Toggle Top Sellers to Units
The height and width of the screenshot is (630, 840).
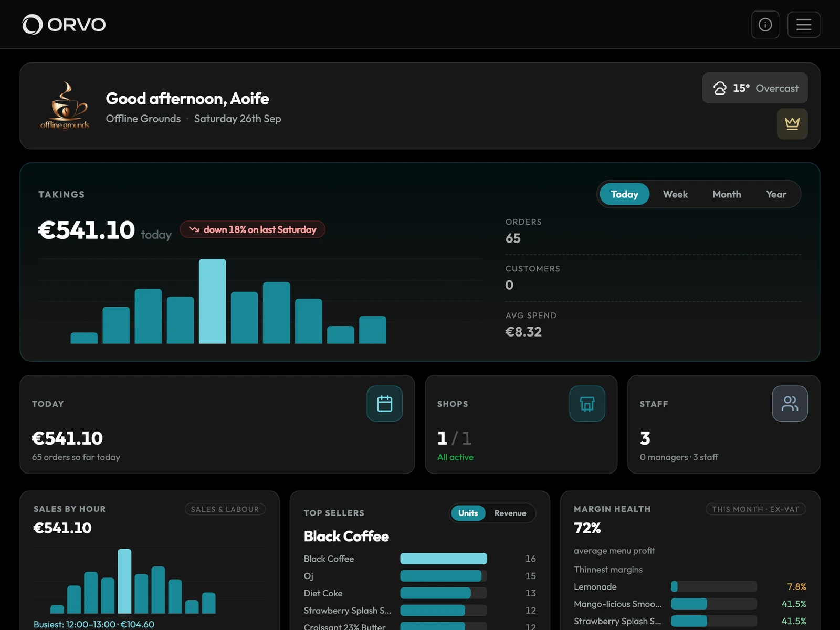click(468, 513)
